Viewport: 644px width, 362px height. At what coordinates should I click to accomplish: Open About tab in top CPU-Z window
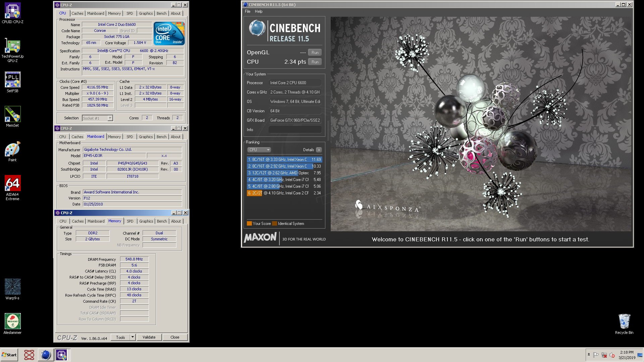click(x=175, y=13)
